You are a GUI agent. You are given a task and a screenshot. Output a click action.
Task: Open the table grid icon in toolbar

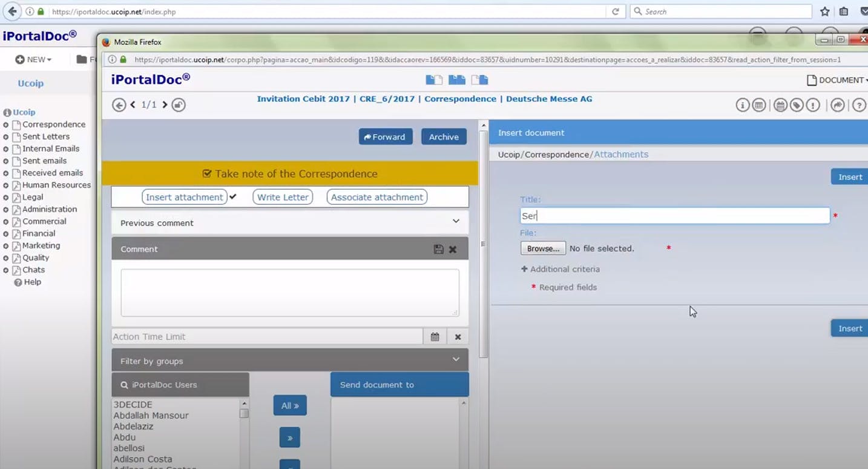(x=759, y=105)
